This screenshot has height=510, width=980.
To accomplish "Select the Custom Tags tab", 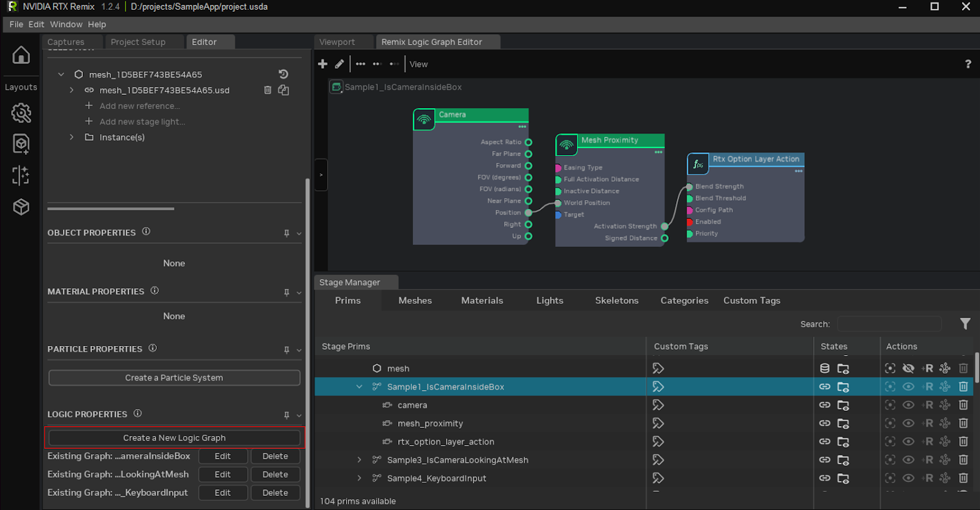I will click(x=752, y=301).
